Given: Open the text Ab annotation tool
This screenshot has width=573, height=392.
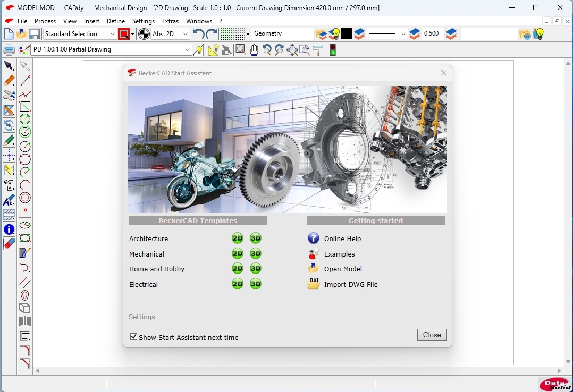Looking at the screenshot, I should [9, 201].
